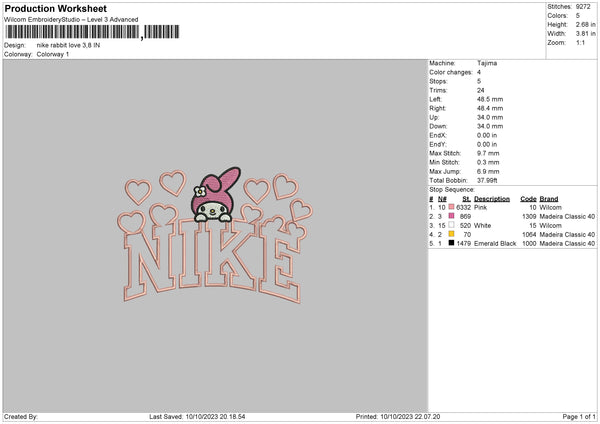Click the magenta swatch for Madeira 1309
The height and width of the screenshot is (424, 600).
452,216
